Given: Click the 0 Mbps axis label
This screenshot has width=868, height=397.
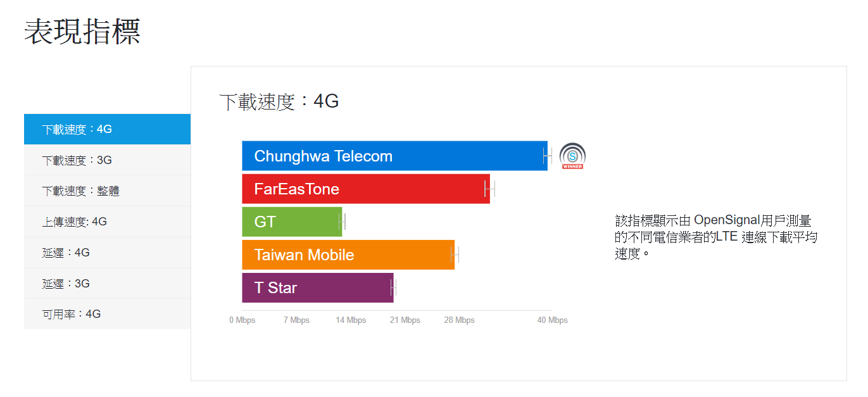Looking at the screenshot, I should 242,320.
